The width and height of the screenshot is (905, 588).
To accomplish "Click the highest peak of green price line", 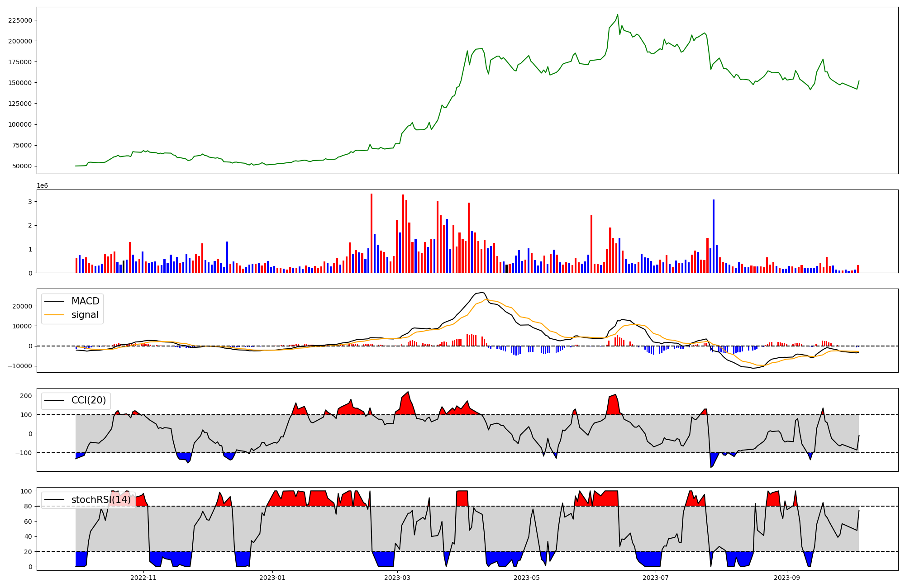I will [618, 14].
